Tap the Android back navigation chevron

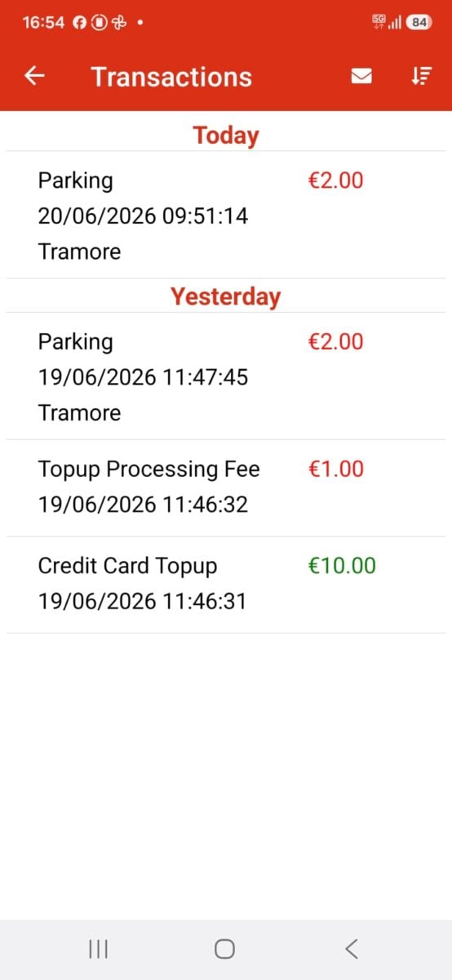pos(352,948)
